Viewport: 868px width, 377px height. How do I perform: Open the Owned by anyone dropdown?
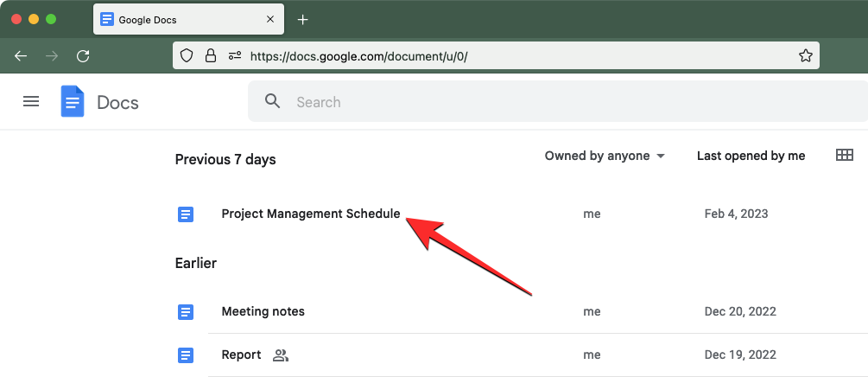click(605, 156)
